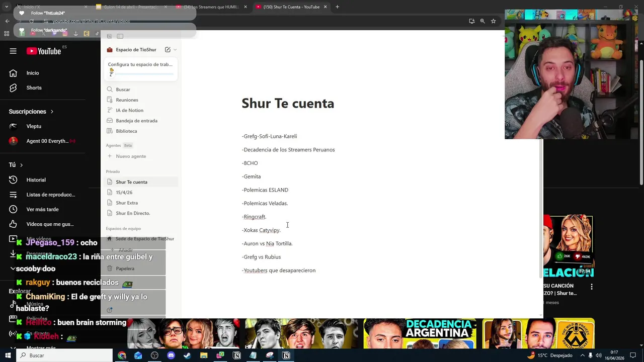Viewport: 644px width, 362px height.
Task: Open Google Chrome from the taskbar
Action: 122,355
